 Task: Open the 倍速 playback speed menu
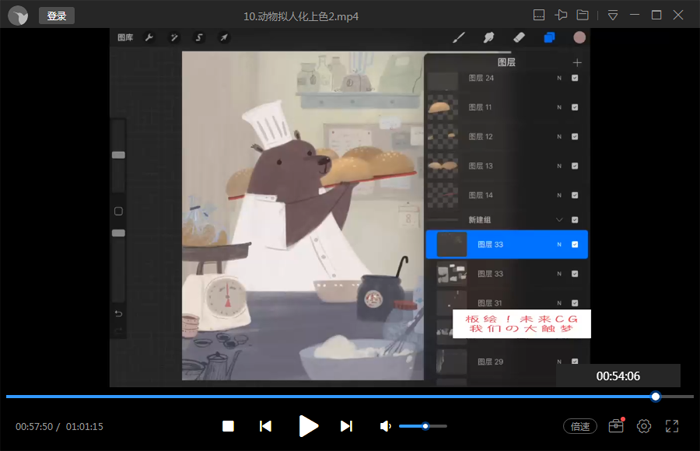(x=581, y=426)
